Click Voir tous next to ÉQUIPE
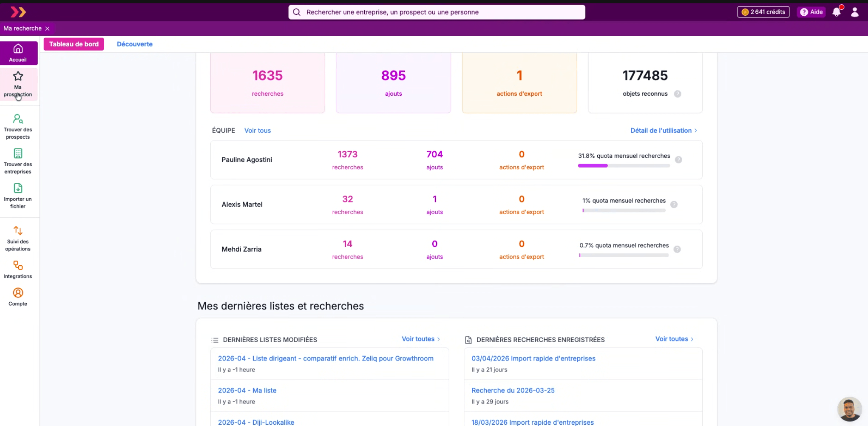 (258, 131)
